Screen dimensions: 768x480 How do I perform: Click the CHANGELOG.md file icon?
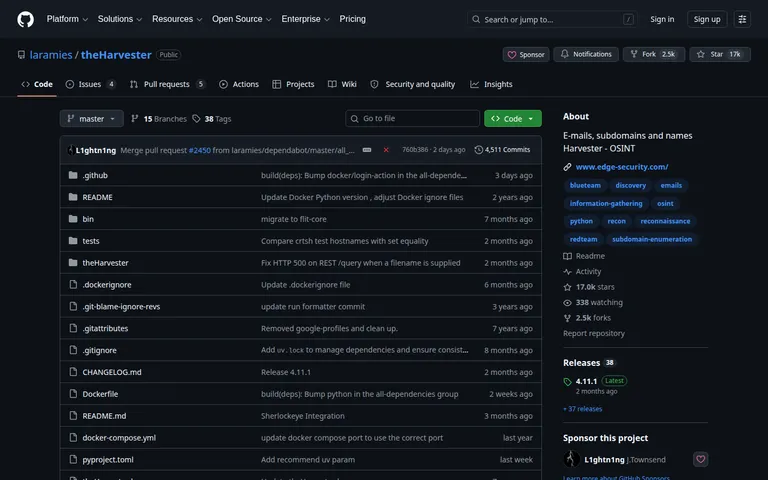coord(73,372)
